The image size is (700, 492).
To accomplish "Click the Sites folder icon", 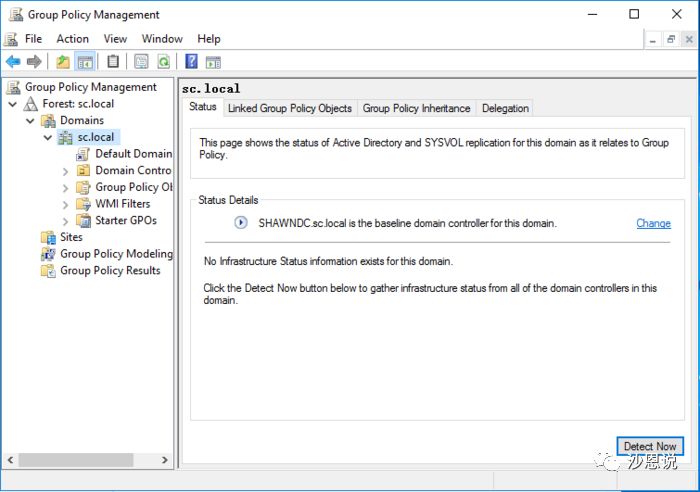I will pyautogui.click(x=48, y=237).
